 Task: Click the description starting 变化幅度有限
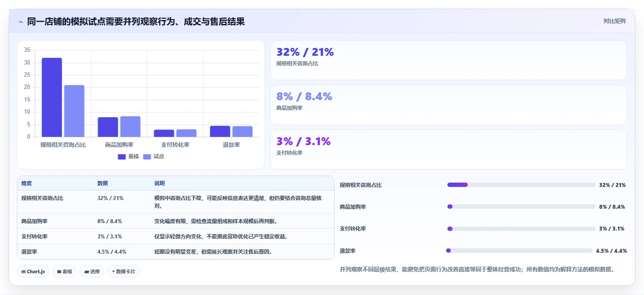216,221
